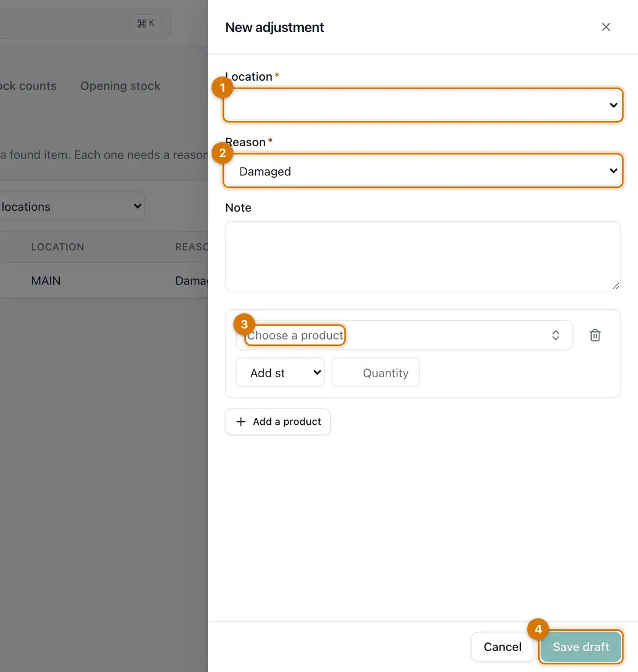
Task: Select the MAIN location cell in table
Action: pyautogui.click(x=46, y=281)
